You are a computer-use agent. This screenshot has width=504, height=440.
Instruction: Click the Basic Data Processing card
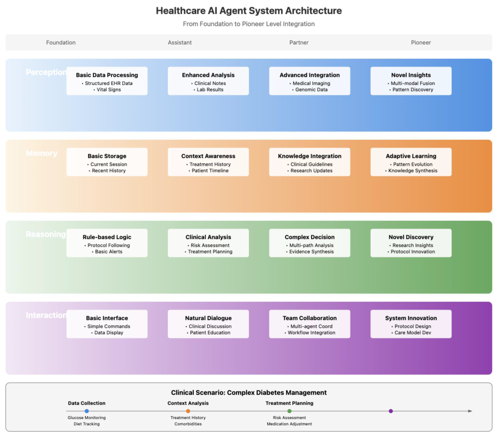107,81
